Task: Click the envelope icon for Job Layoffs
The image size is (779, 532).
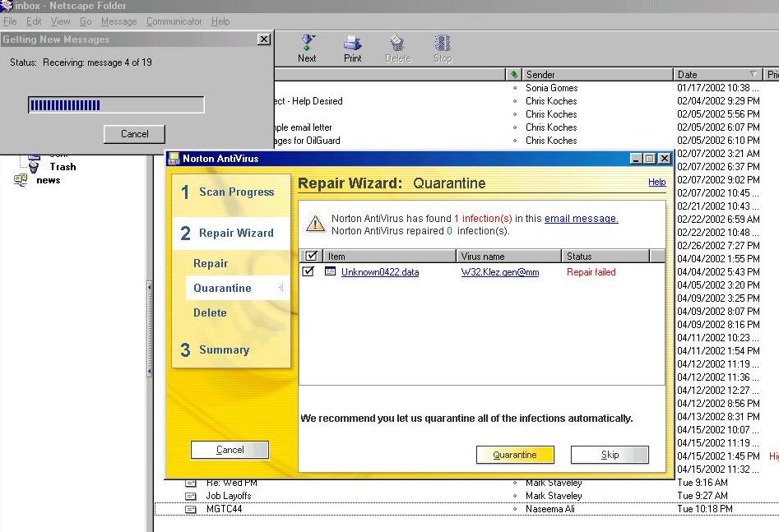Action: tap(190, 496)
